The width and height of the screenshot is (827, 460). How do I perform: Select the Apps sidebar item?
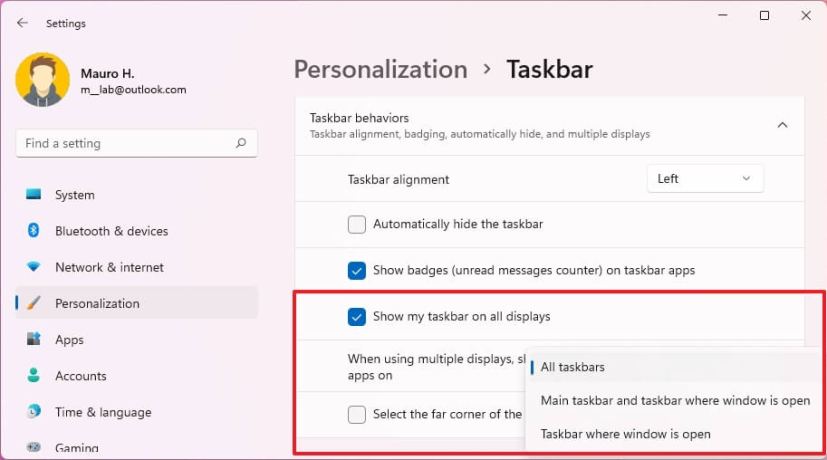pos(69,340)
